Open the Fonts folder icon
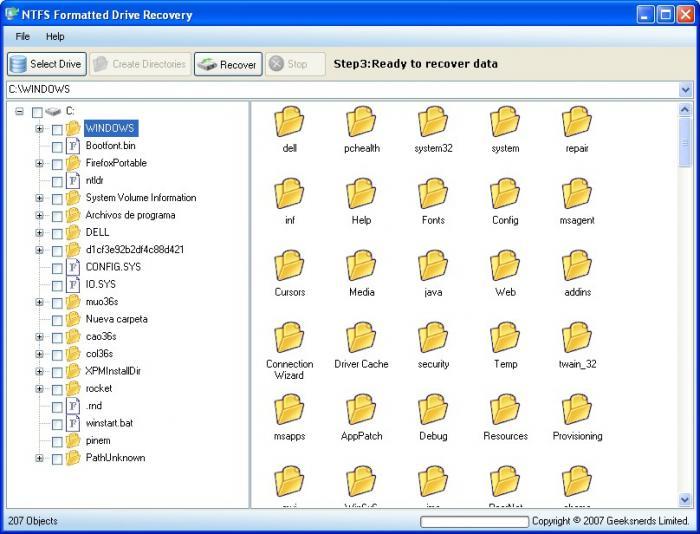700x534 pixels. 433,194
